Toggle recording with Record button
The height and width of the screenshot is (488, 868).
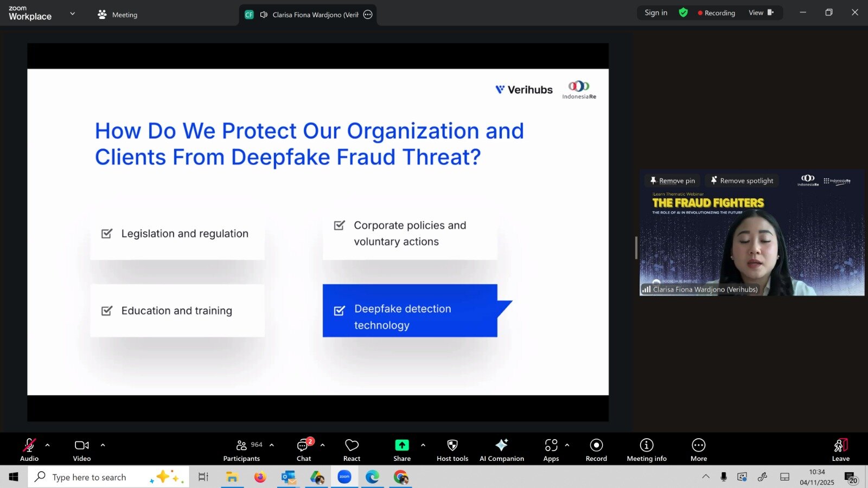pyautogui.click(x=596, y=450)
